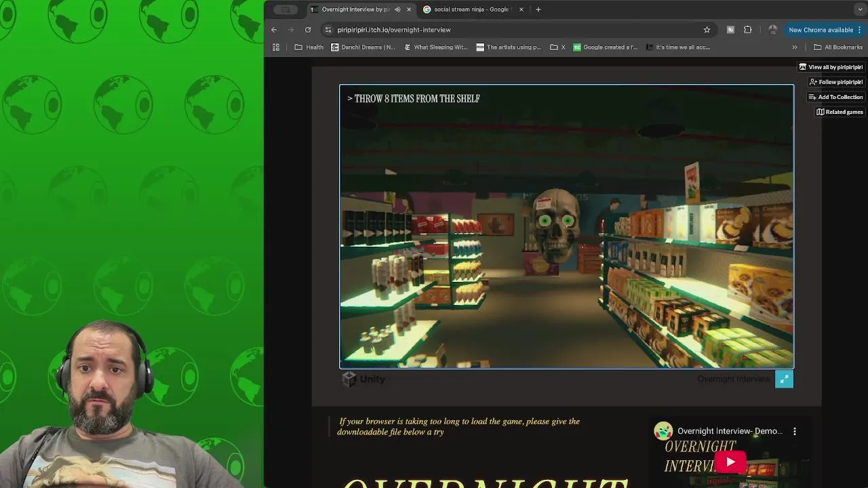Image resolution: width=868 pixels, height=488 pixels.
Task: Click Add To Collection button
Action: pos(835,97)
